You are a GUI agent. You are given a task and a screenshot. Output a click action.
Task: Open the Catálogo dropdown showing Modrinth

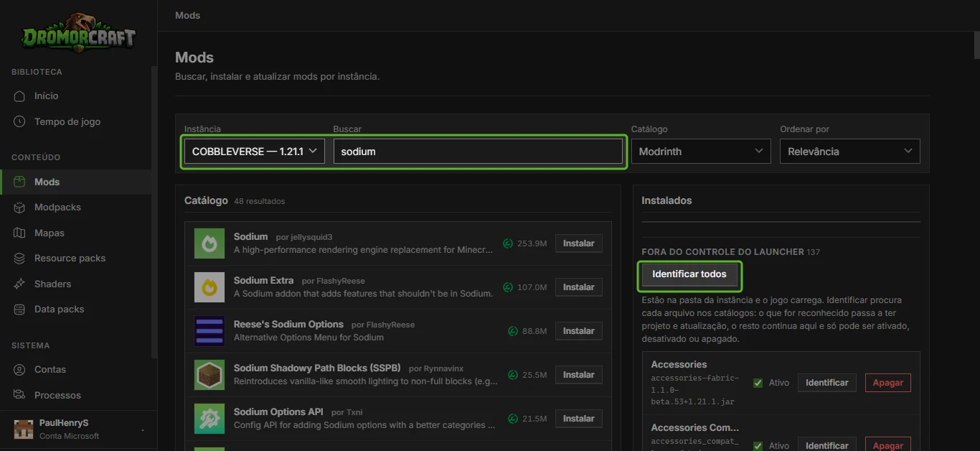(701, 152)
